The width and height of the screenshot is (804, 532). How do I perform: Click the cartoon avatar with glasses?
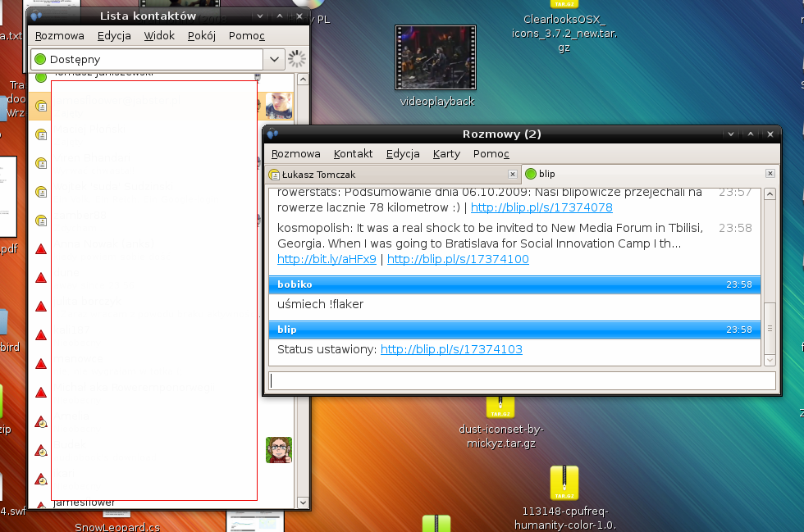point(279,450)
